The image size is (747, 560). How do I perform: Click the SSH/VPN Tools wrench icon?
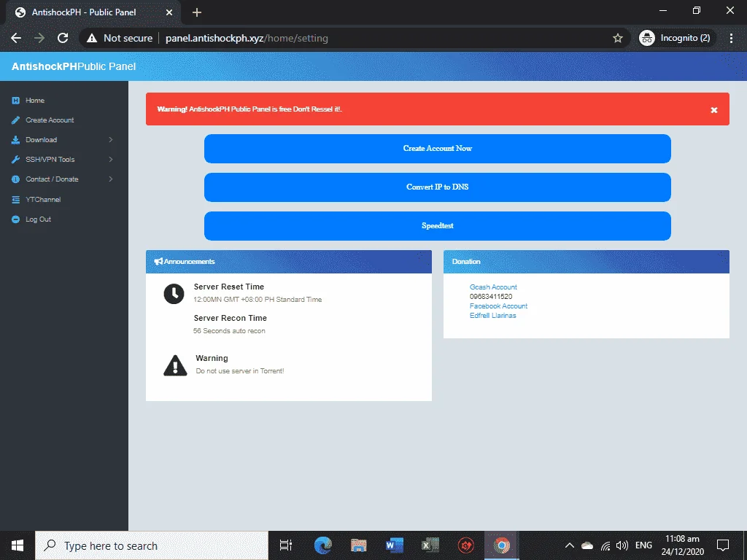pyautogui.click(x=16, y=160)
